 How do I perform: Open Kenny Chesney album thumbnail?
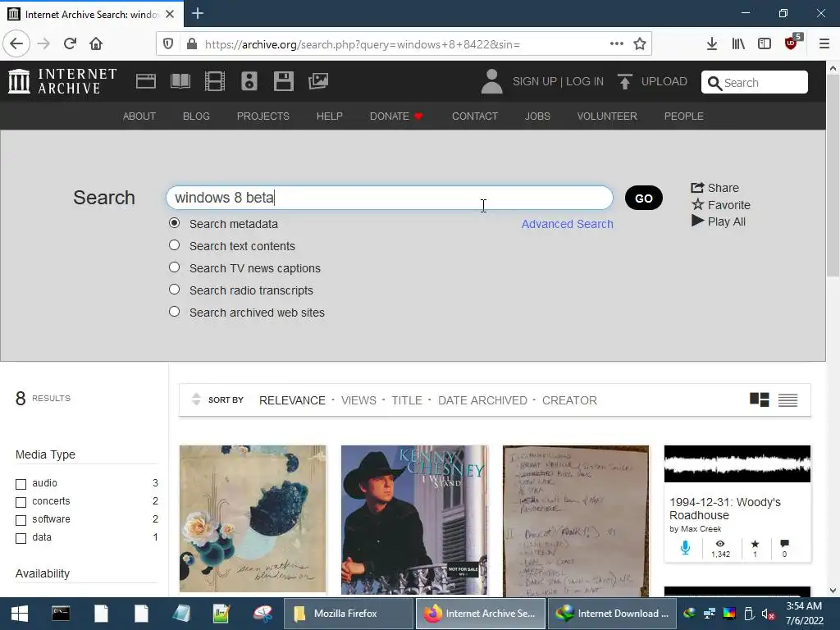point(414,519)
